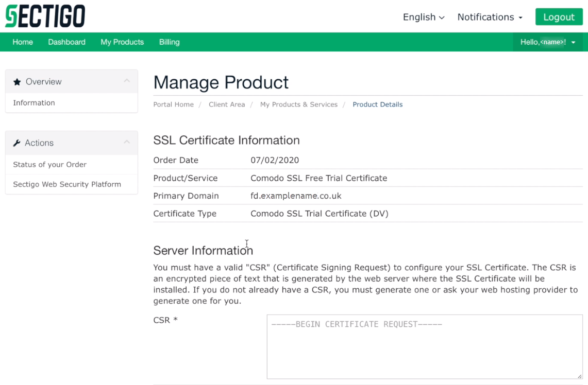Click inside the CSR text area
This screenshot has height=385, width=588.
424,346
